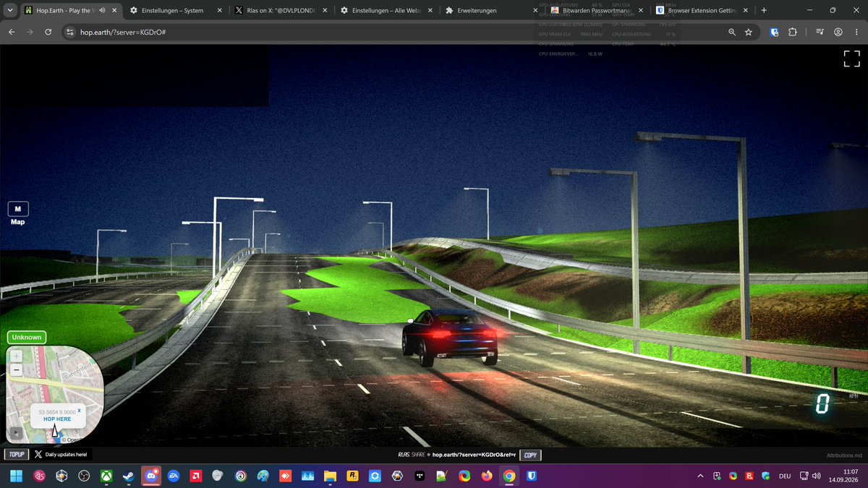Viewport: 868px width, 488px height.
Task: Click the Unknown location label
Action: pos(27,338)
